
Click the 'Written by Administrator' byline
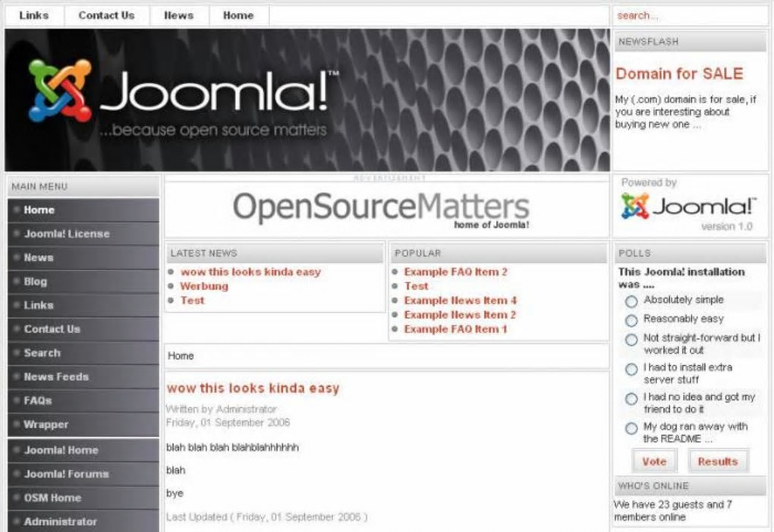point(221,409)
